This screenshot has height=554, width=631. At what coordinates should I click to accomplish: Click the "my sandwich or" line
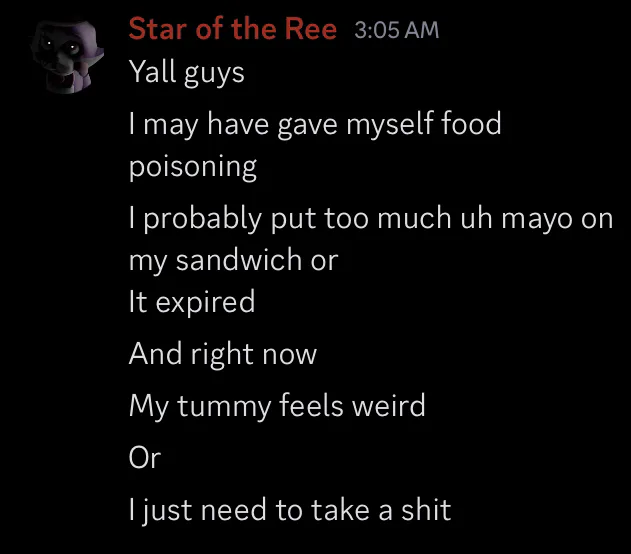tap(233, 261)
